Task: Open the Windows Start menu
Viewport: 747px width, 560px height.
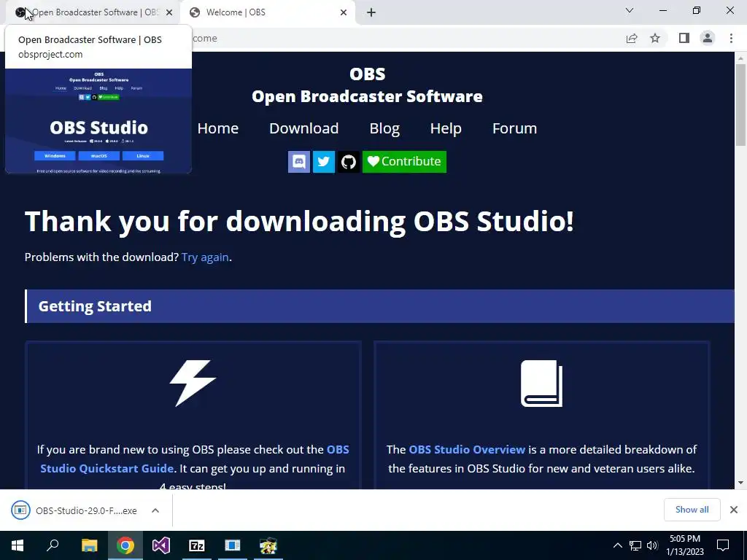Action: tap(18, 545)
